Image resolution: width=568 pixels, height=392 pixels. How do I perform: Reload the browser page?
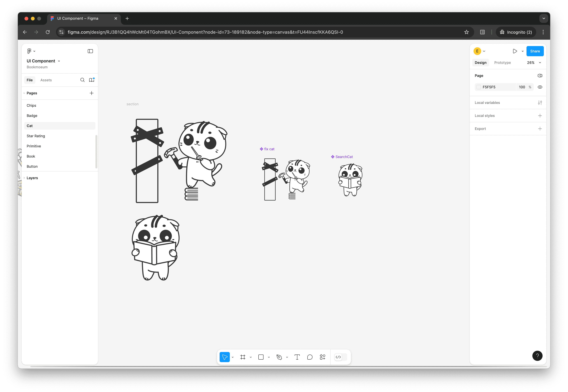click(48, 32)
